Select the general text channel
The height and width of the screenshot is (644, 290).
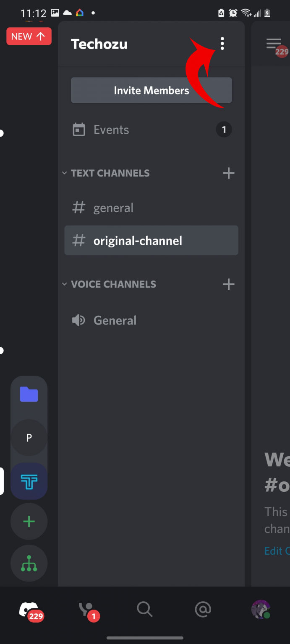pyautogui.click(x=113, y=208)
